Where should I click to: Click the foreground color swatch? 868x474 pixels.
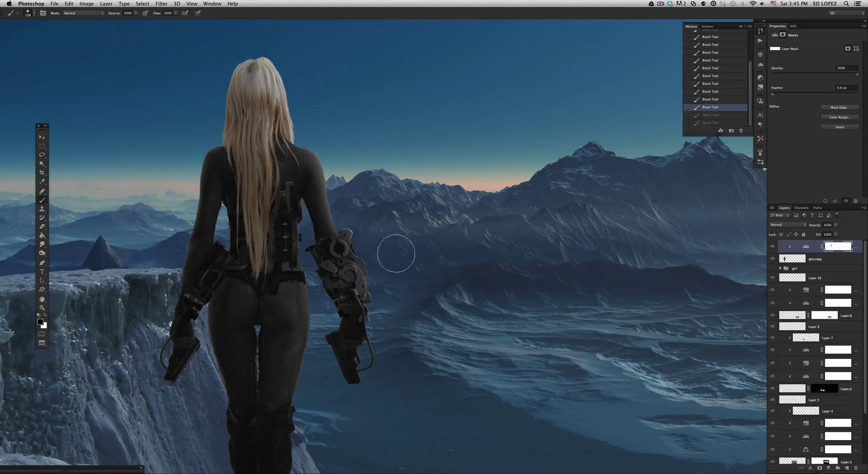(x=40, y=322)
